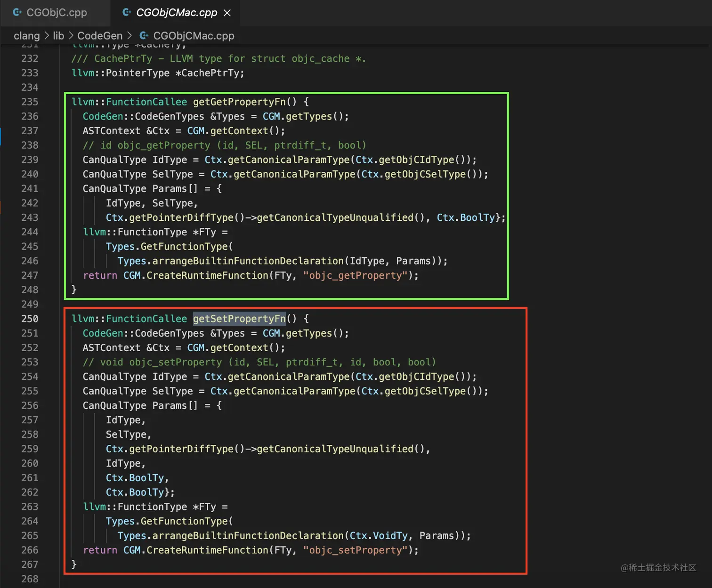The image size is (712, 588).
Task: Select the highlighted getSetPropertyFn identifier
Action: pos(239,319)
